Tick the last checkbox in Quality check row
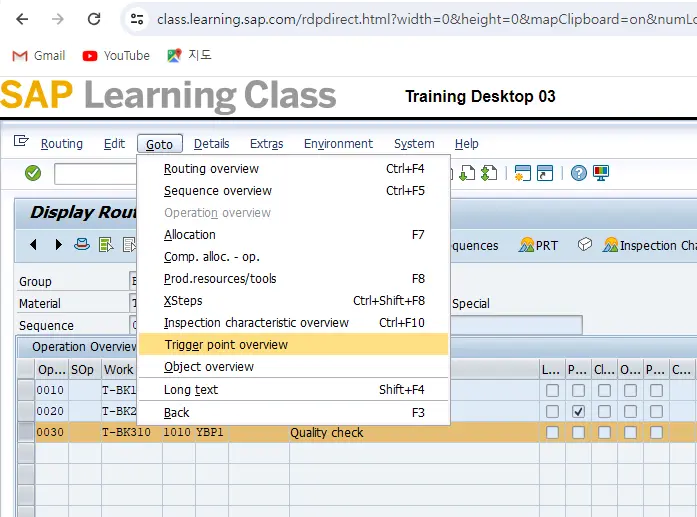 click(656, 433)
